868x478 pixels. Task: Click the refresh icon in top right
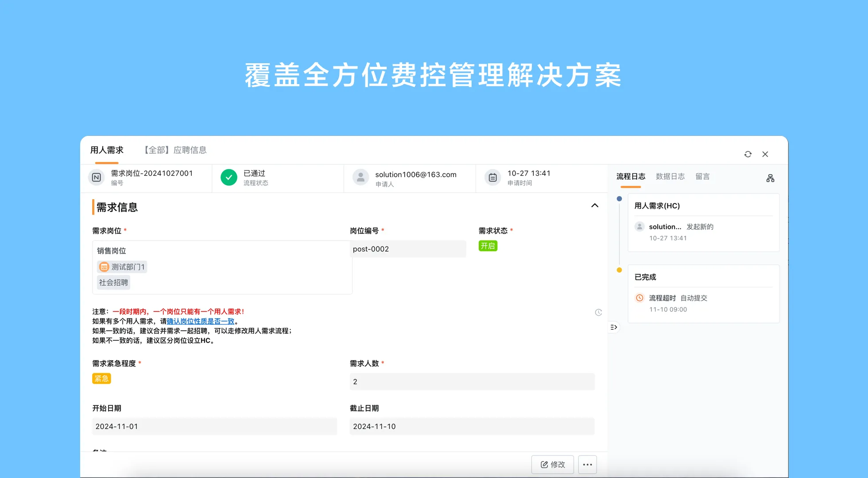click(x=748, y=154)
